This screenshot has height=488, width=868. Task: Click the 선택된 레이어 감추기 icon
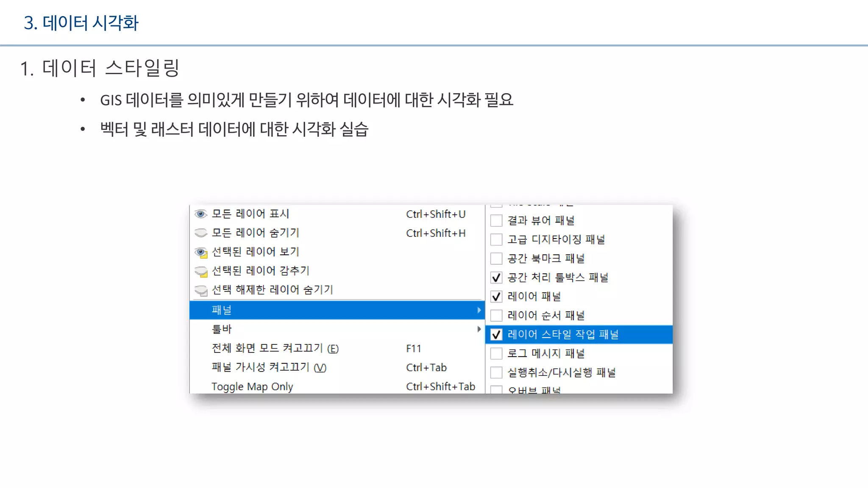(201, 271)
